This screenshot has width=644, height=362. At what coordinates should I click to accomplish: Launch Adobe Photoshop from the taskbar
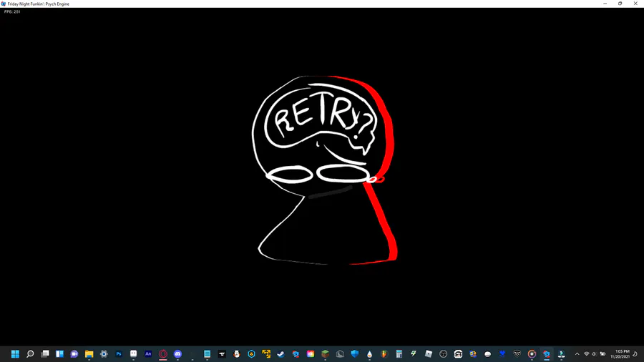[x=119, y=354]
